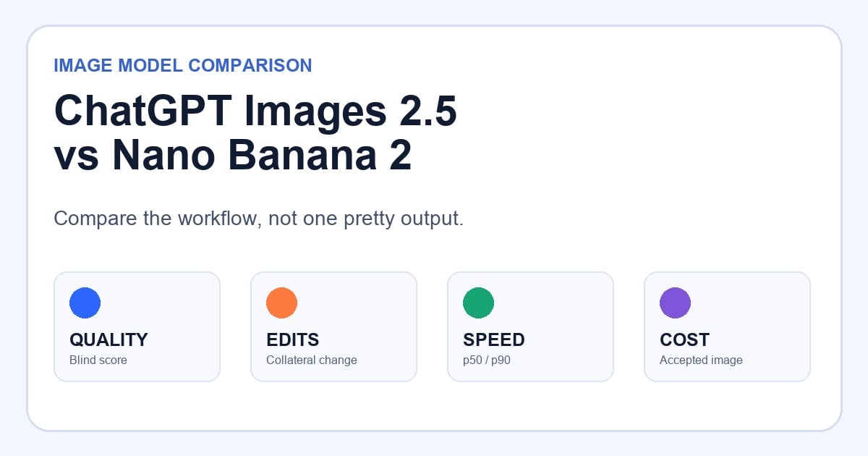Click the purple Cost circle icon
This screenshot has width=868, height=456.
pos(675,303)
